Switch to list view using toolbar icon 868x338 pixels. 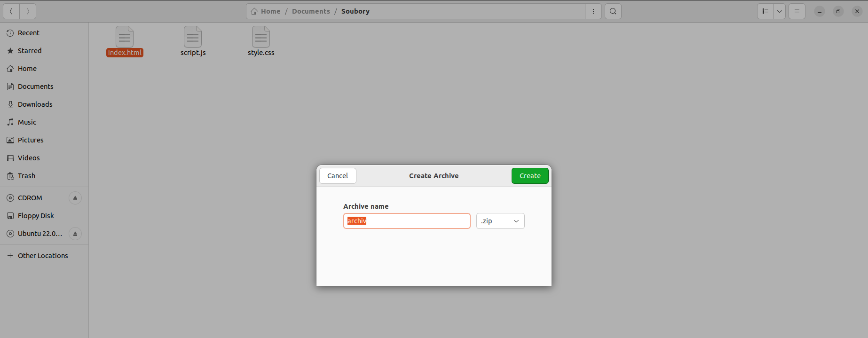(x=765, y=11)
